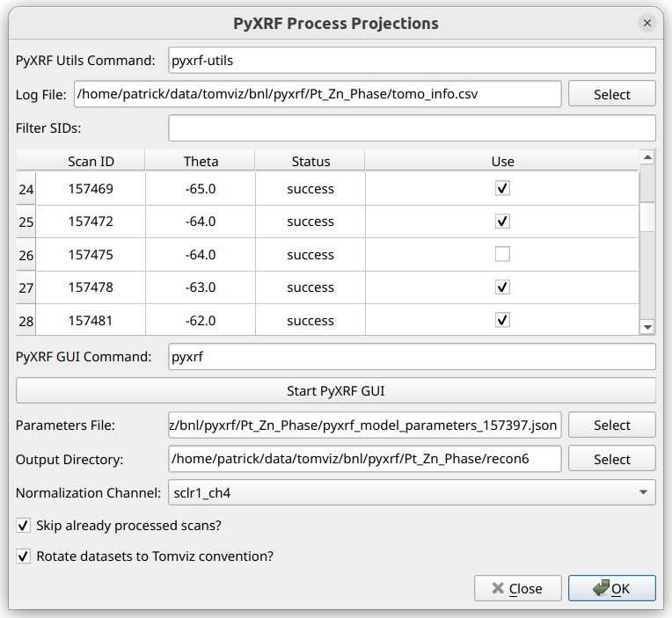Click the PyXRF GUI Command field
672x618 pixels.
[412, 356]
